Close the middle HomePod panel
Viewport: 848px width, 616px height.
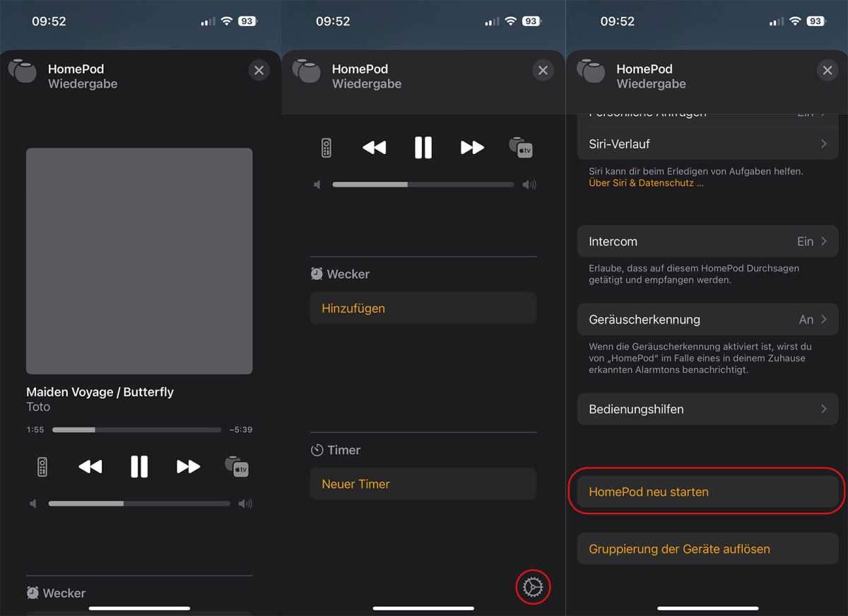click(543, 70)
